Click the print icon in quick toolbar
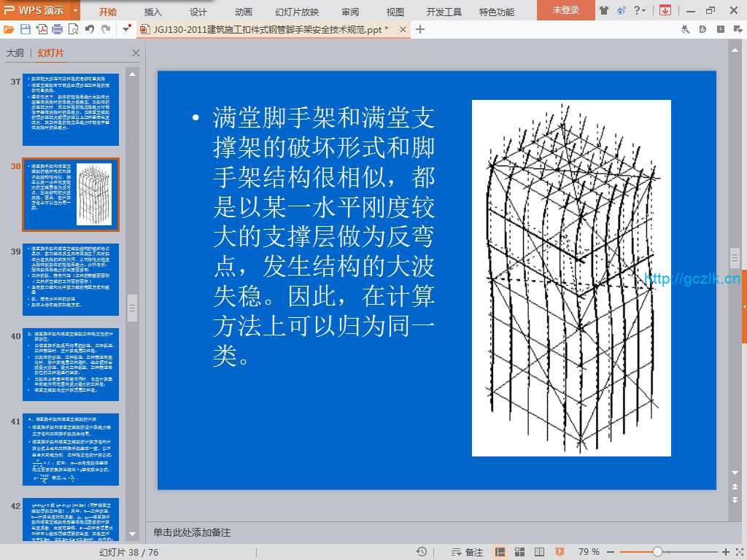The width and height of the screenshot is (747, 560). (58, 29)
